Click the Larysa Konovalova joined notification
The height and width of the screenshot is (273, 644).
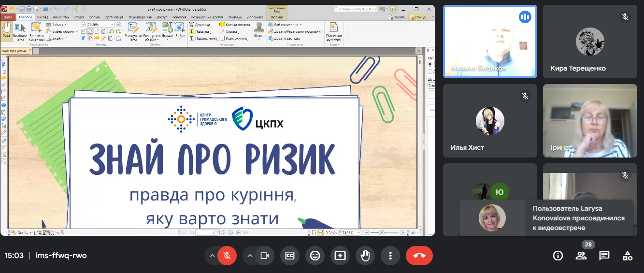tap(546, 218)
